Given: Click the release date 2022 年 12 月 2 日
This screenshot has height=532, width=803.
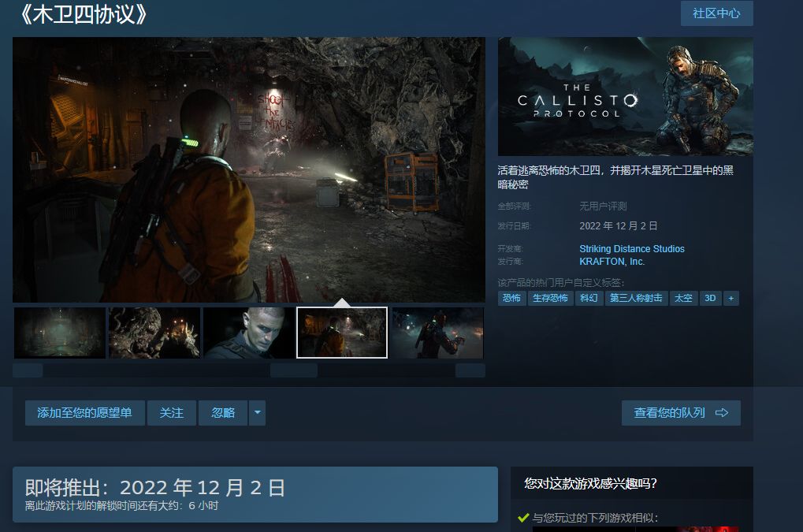Looking at the screenshot, I should point(618,226).
